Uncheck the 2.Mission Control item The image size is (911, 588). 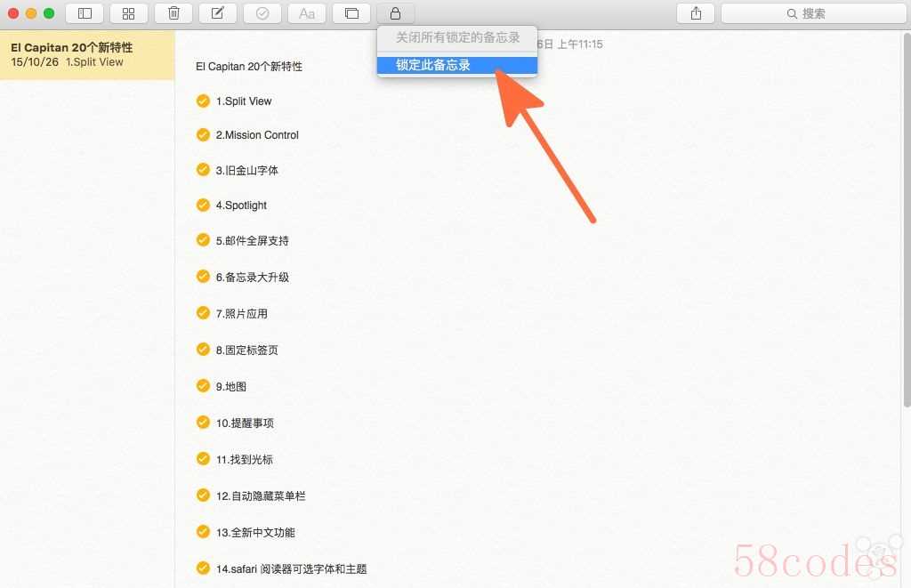(203, 135)
